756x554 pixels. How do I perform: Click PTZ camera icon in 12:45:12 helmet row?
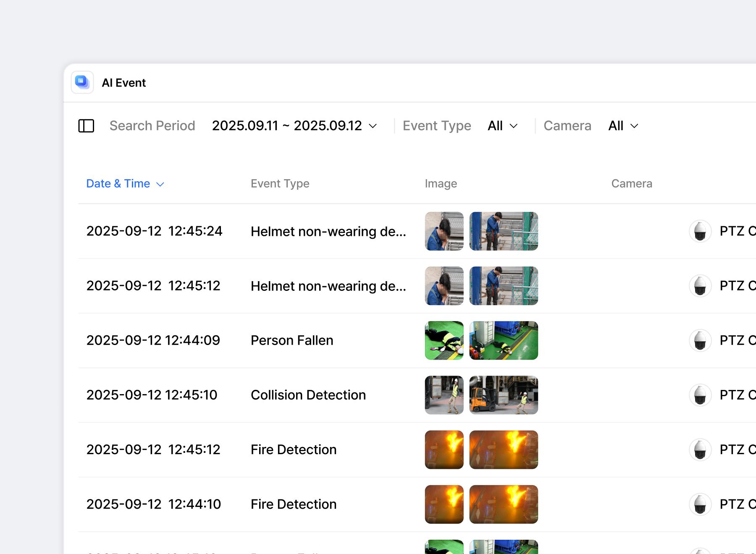[x=700, y=286]
